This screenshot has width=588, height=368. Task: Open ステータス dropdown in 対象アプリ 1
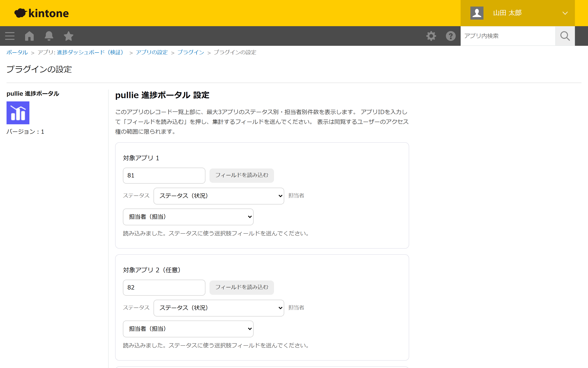tap(219, 196)
